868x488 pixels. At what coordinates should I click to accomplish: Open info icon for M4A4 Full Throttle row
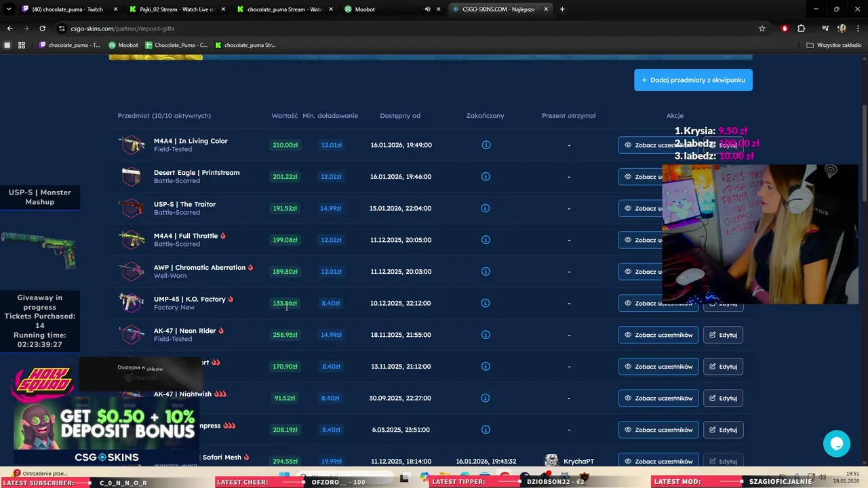point(486,240)
